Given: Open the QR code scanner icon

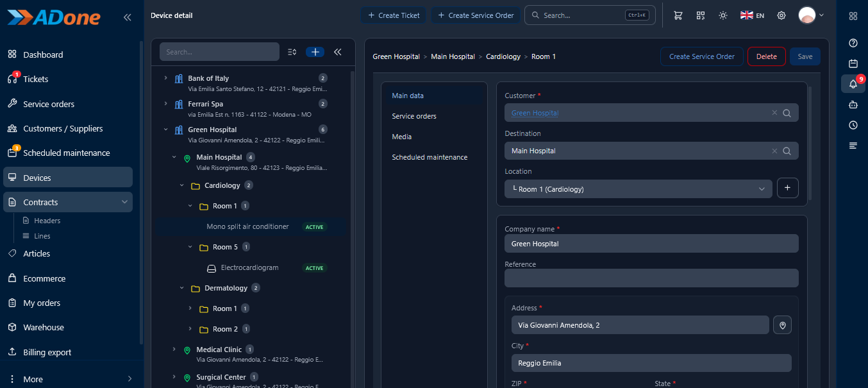Looking at the screenshot, I should pyautogui.click(x=701, y=15).
